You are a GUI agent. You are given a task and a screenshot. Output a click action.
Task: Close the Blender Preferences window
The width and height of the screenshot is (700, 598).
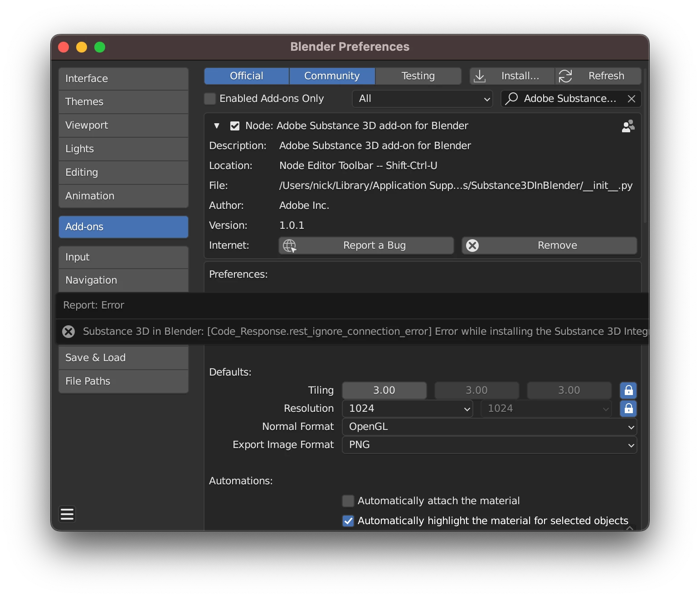tap(63, 47)
